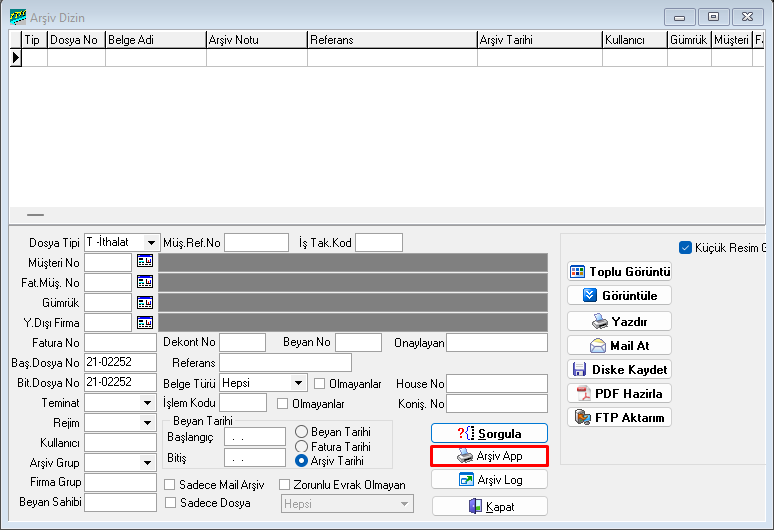Focus the Fatura No input field
This screenshot has height=530, width=774.
pyautogui.click(x=120, y=342)
